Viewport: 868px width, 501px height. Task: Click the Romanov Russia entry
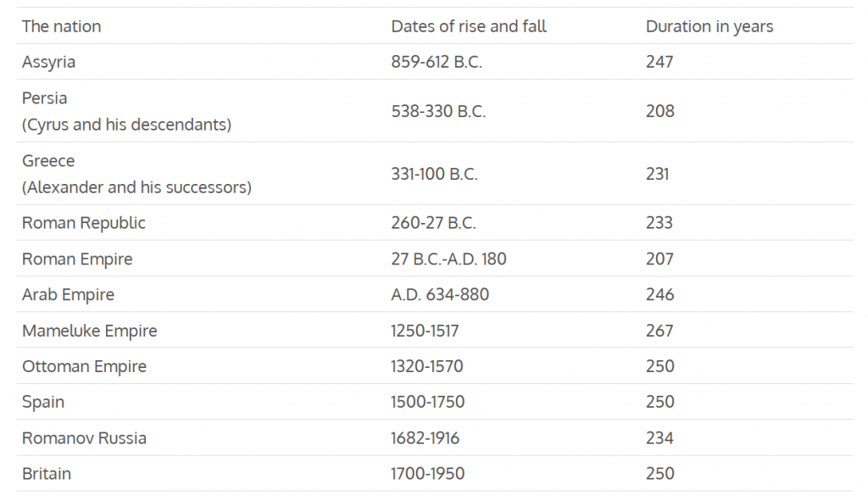tap(84, 438)
